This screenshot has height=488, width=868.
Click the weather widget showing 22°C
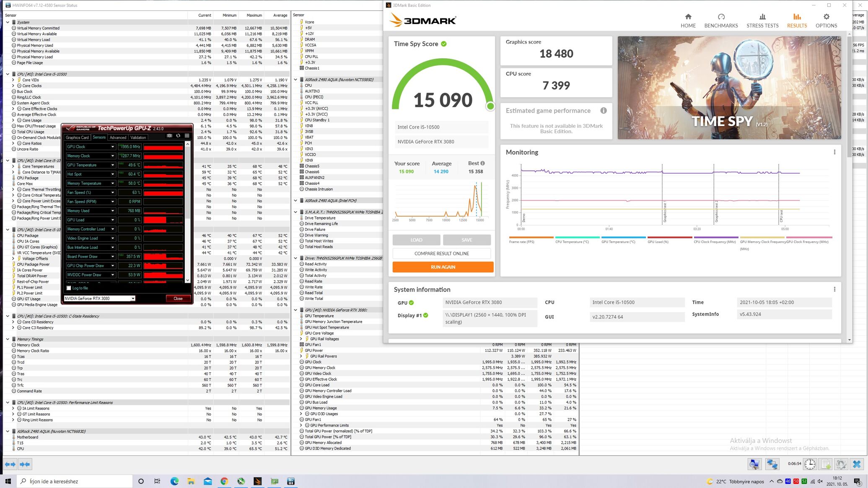point(735,481)
